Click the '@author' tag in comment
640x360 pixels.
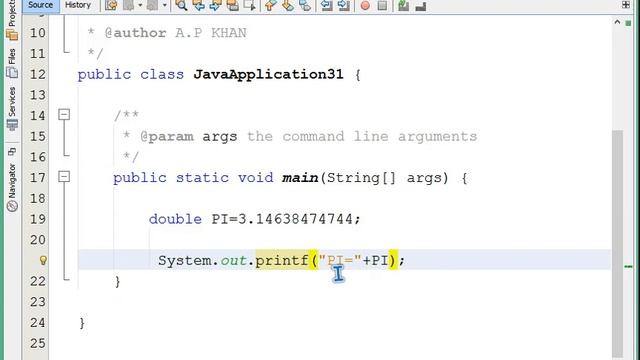(x=136, y=33)
